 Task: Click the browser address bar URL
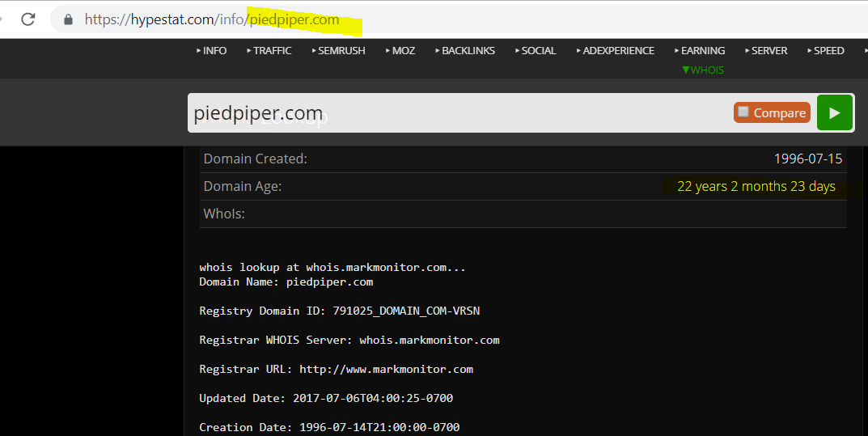point(212,19)
